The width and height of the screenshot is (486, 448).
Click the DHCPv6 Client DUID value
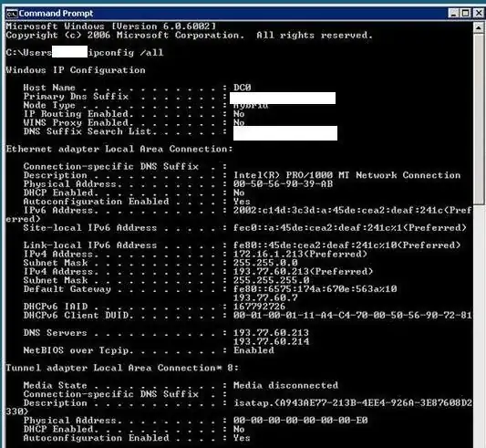(353, 315)
